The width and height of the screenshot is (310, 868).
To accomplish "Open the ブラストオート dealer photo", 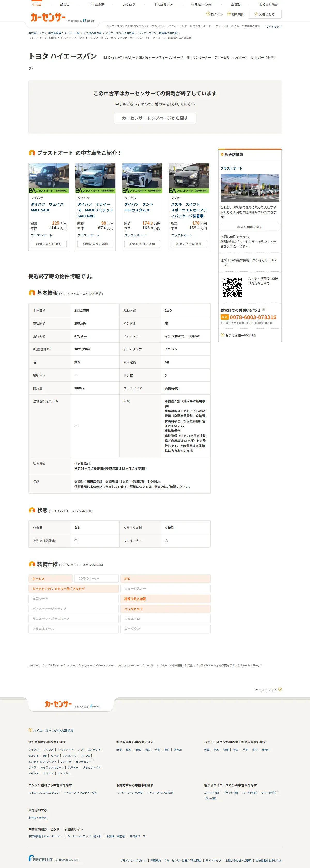I will tap(250, 187).
